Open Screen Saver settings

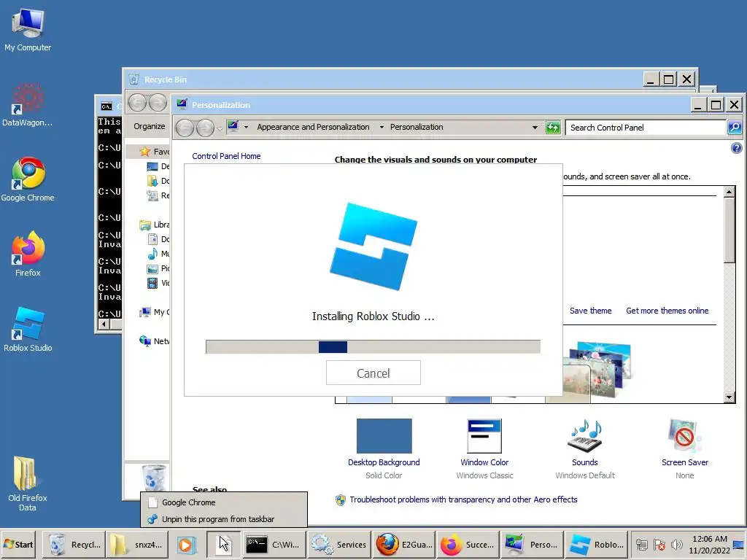tap(684, 449)
